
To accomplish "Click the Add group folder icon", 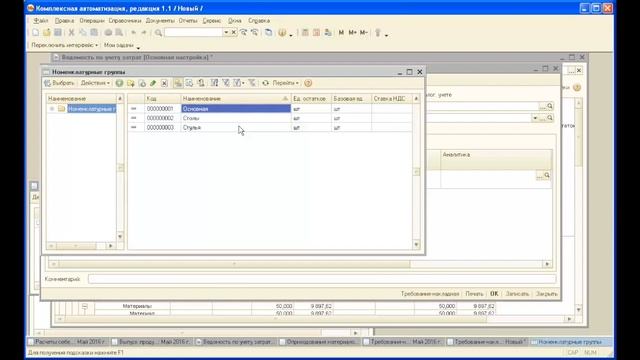I will tap(131, 83).
